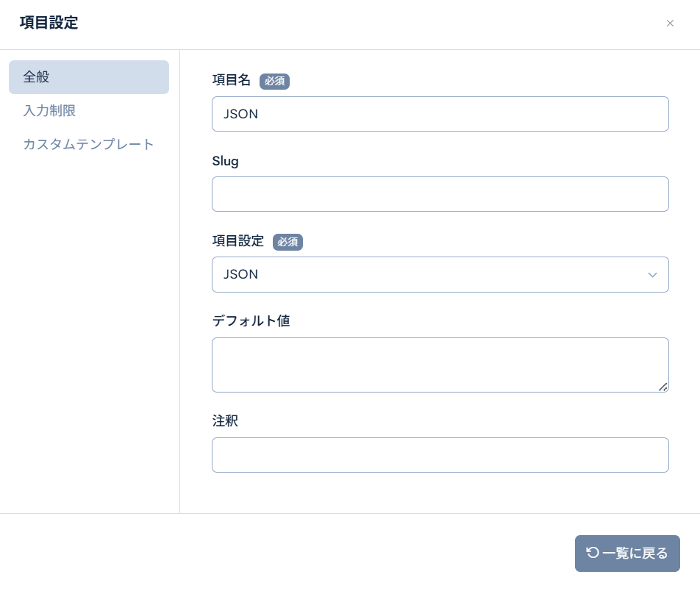Click into the empty Slug input
This screenshot has width=700, height=591.
click(x=440, y=194)
